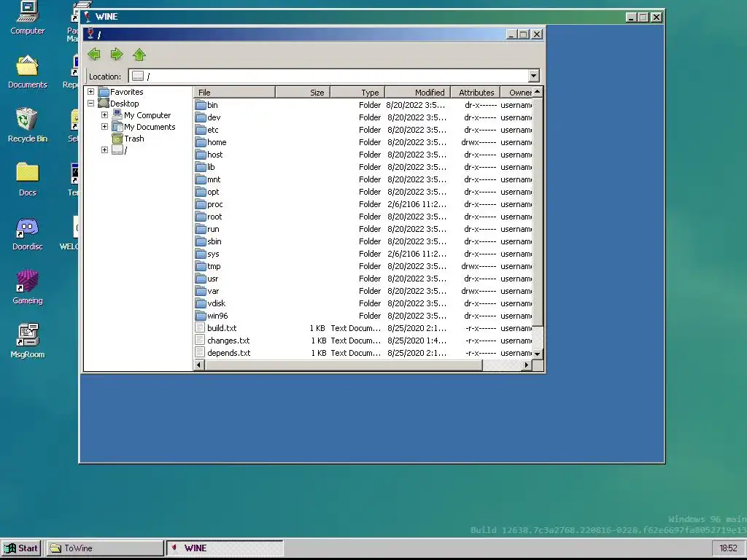Click the horizontal scroll right arrow
This screenshot has width=747, height=560.
(x=527, y=365)
